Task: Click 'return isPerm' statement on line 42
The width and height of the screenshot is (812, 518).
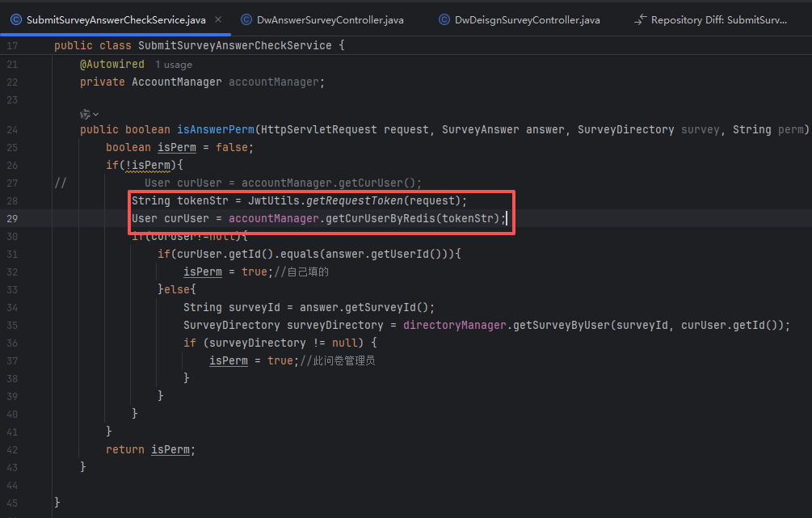Action: [150, 449]
